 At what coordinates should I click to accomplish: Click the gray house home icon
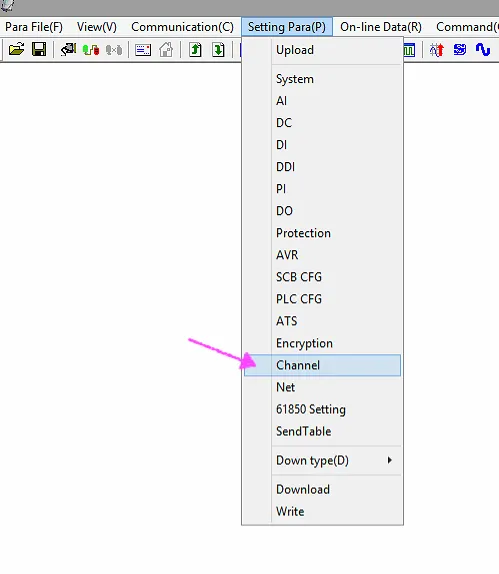coord(166,49)
